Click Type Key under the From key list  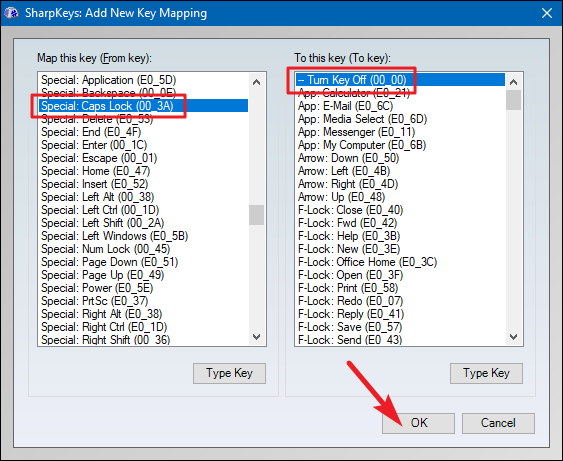(229, 373)
